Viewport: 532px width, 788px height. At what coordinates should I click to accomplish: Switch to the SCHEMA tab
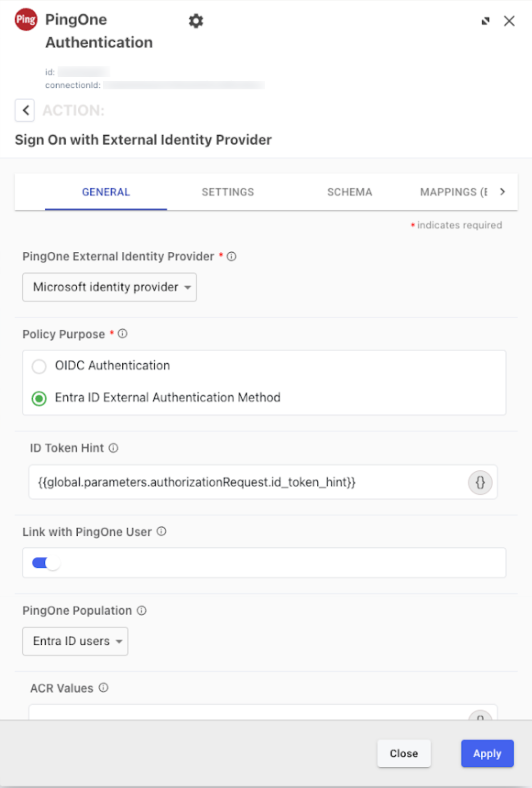(x=350, y=192)
